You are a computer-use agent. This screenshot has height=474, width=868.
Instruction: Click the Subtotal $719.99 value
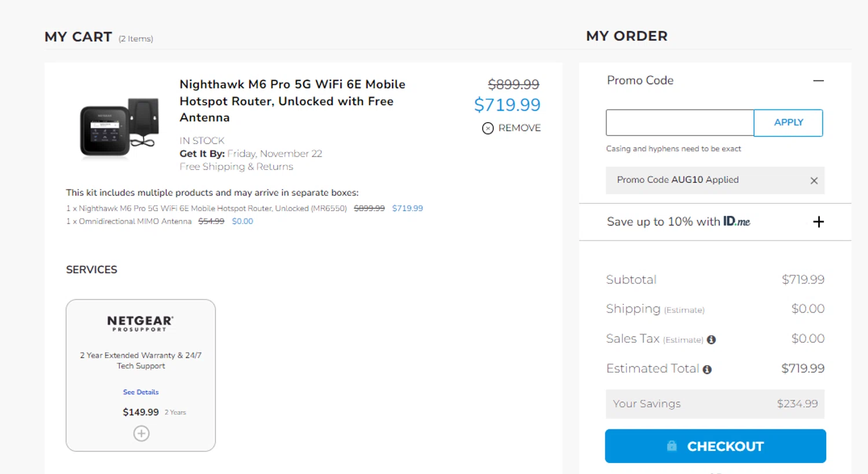click(x=803, y=280)
